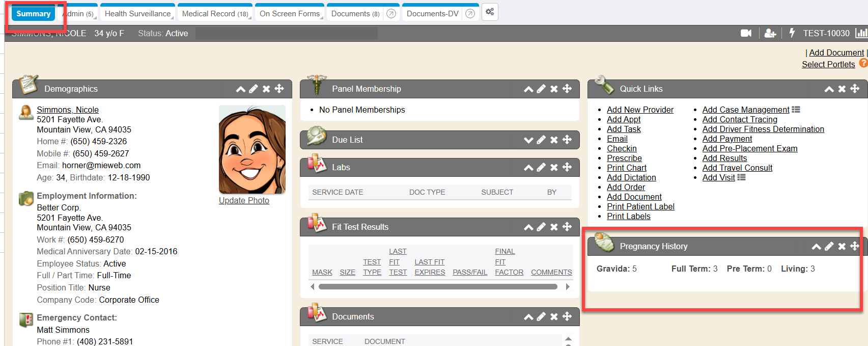Click move icon on Quick Links portlet
The height and width of the screenshot is (346, 868).
[x=855, y=89]
